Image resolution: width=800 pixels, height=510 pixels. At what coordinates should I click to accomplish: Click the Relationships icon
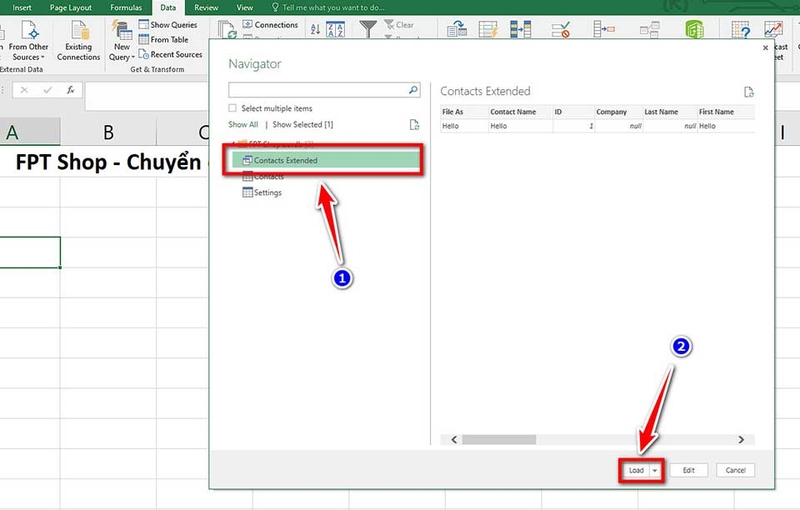(649, 30)
